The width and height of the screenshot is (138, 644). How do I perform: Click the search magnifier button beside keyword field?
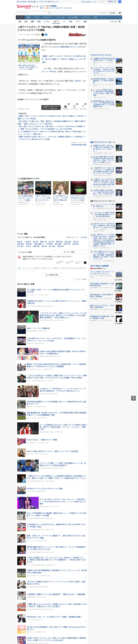(49, 13)
